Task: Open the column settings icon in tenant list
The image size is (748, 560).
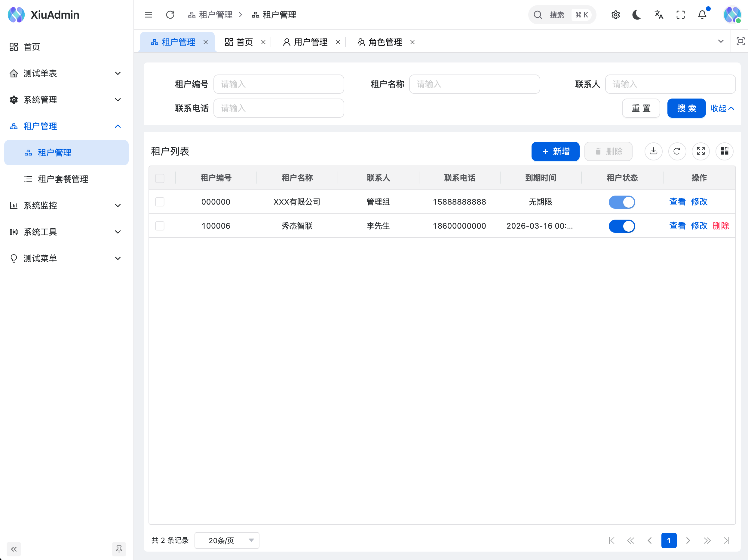Action: point(724,151)
